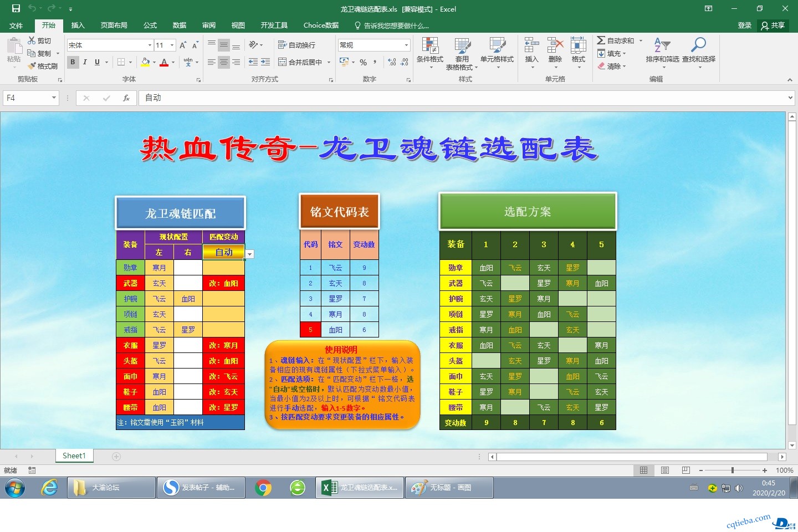
Task: Toggle Italic formatting
Action: tap(85, 62)
